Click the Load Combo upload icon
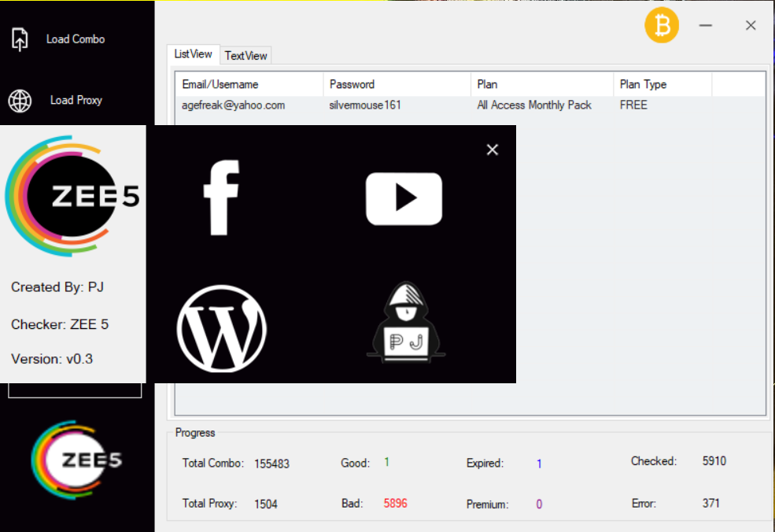775x532 pixels. click(x=20, y=39)
